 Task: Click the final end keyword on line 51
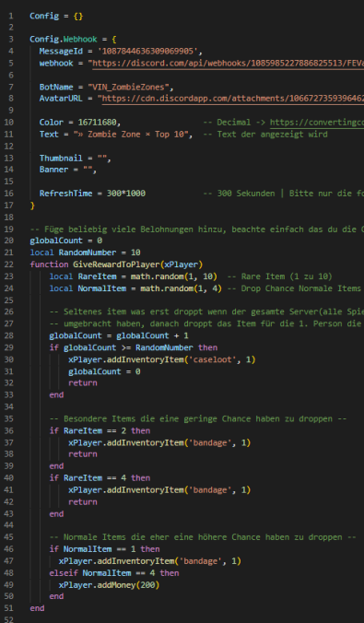tap(37, 608)
